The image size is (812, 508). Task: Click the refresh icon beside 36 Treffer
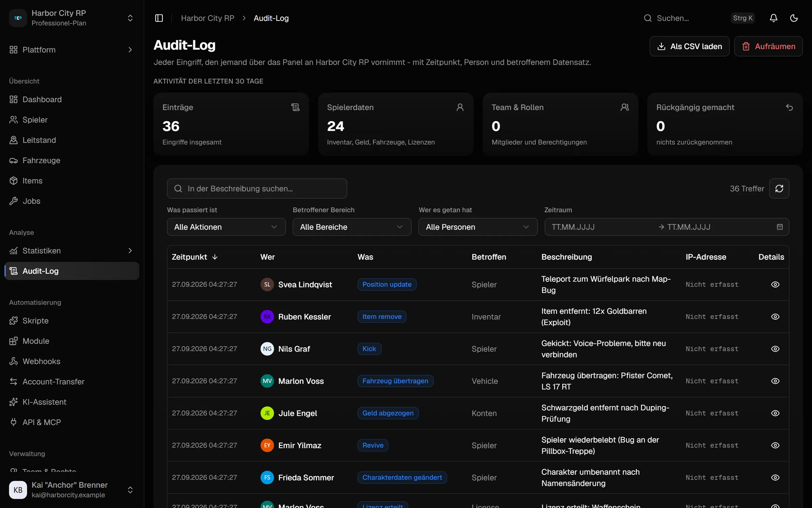click(779, 189)
